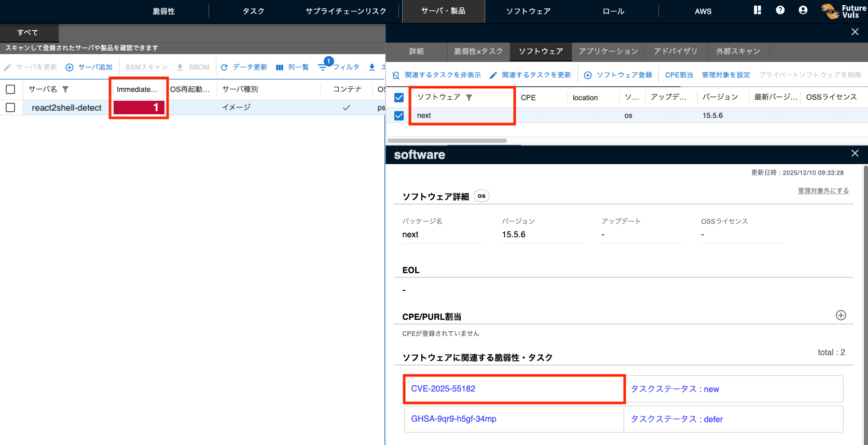
Task: Open the サーバ名 column filter
Action: pos(65,89)
